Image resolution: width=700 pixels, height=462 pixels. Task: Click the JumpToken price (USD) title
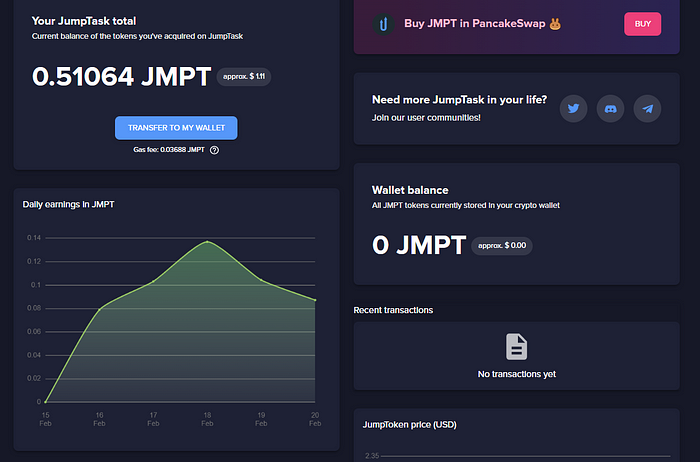(410, 425)
